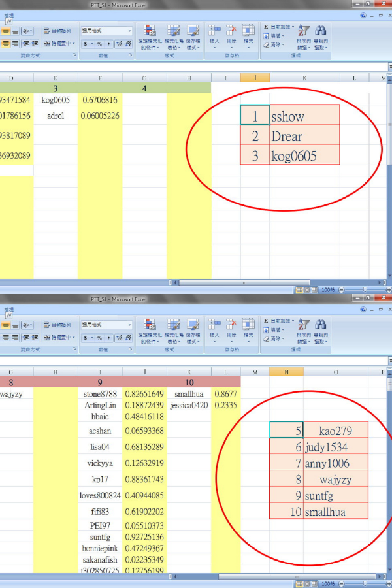The width and height of the screenshot is (392, 588).
Task: Switch to Normal view in the upper window
Action: pos(299,290)
